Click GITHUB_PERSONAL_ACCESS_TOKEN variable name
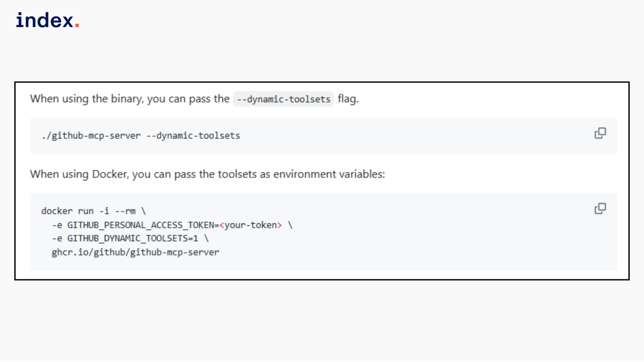Screen dimensions: 644x362 (141, 225)
